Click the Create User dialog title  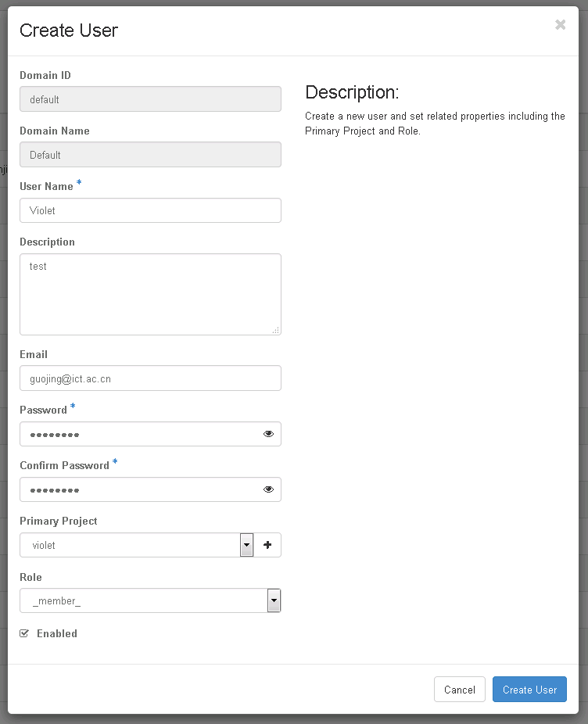click(69, 30)
